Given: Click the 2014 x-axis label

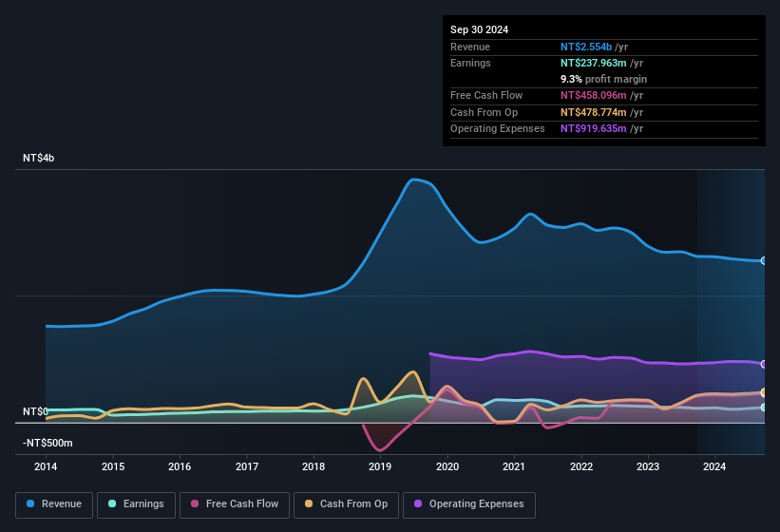Looking at the screenshot, I should [x=46, y=466].
